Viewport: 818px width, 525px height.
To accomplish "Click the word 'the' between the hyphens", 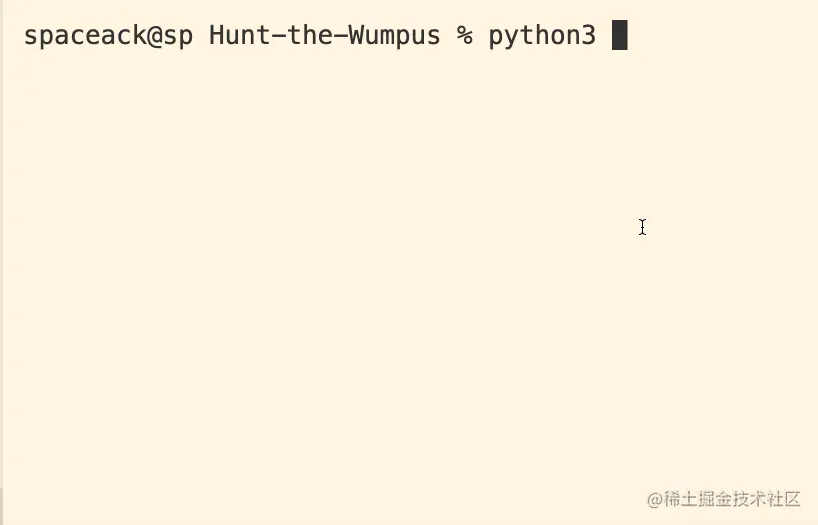I will [x=309, y=35].
